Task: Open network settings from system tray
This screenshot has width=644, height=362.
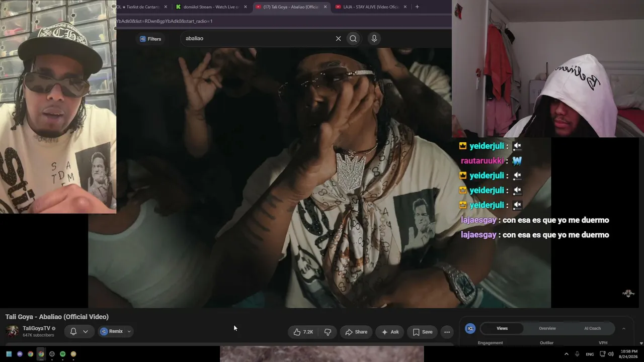Action: [603, 354]
